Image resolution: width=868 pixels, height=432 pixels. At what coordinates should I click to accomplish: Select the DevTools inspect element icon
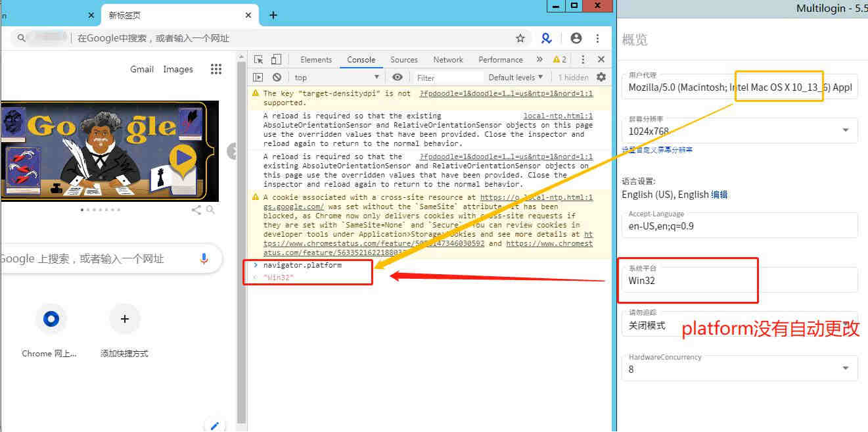click(x=259, y=59)
